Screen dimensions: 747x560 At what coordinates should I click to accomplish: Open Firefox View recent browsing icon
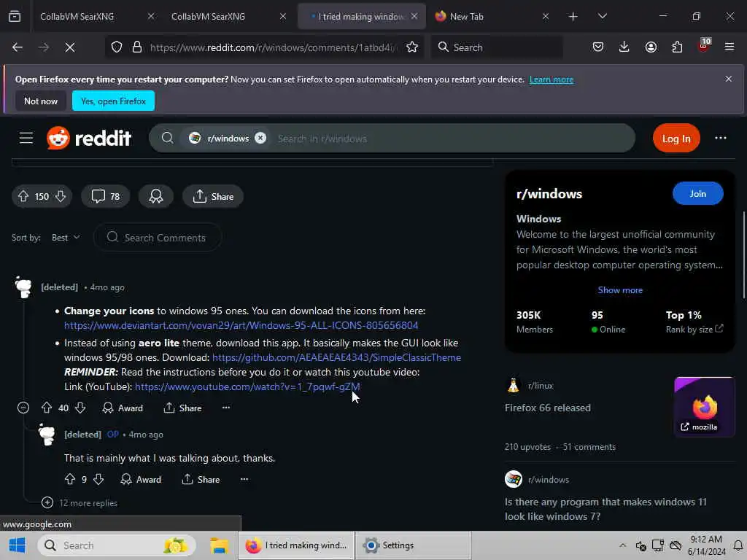coord(15,16)
